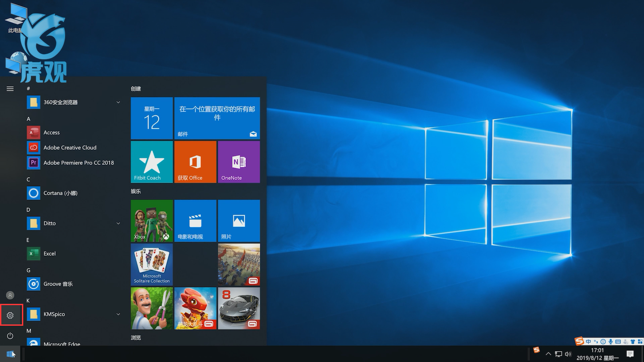The width and height of the screenshot is (644, 362).
Task: Expand the KMSpico folder chevron
Action: (x=118, y=314)
